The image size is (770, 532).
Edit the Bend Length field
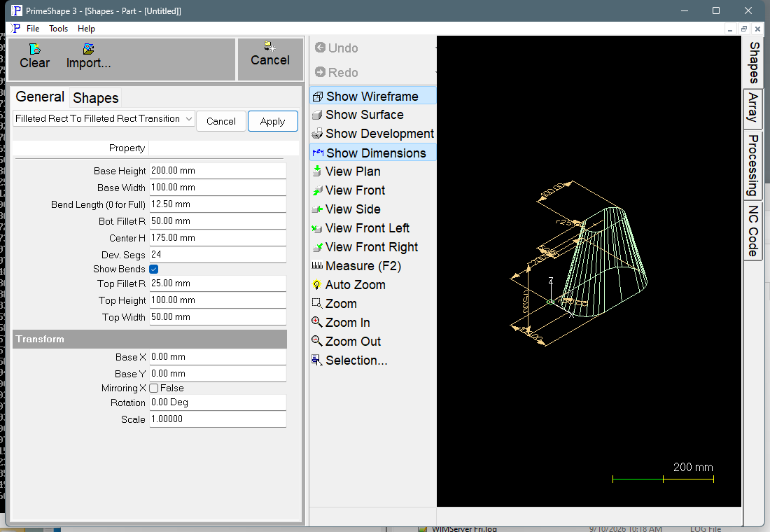pyautogui.click(x=218, y=204)
